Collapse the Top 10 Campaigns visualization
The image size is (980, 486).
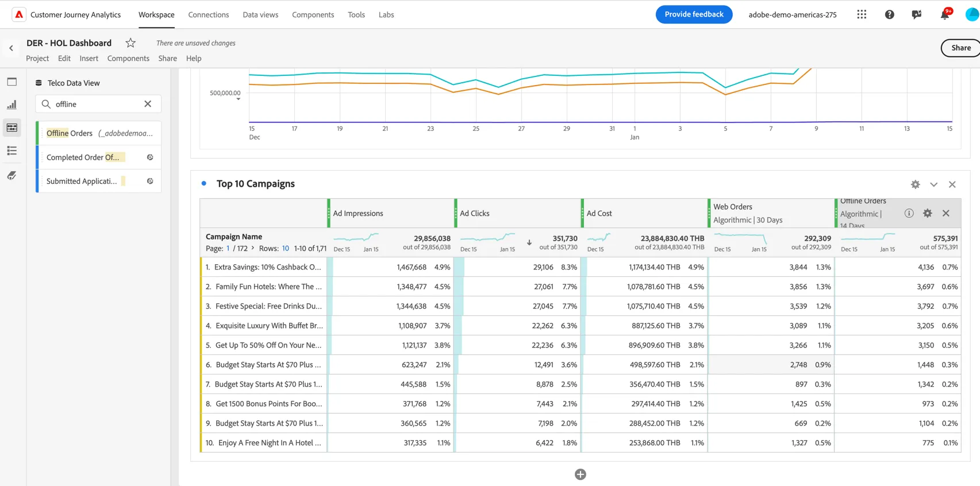tap(934, 184)
